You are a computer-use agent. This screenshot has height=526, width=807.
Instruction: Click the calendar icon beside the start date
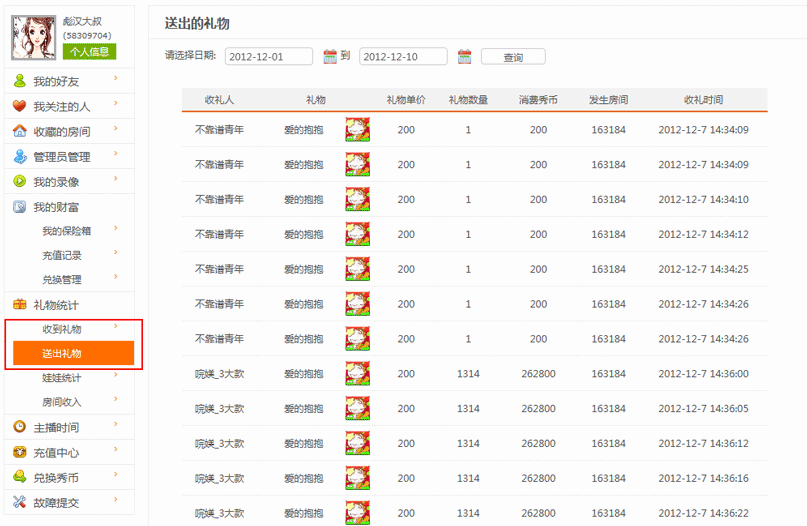tap(330, 57)
